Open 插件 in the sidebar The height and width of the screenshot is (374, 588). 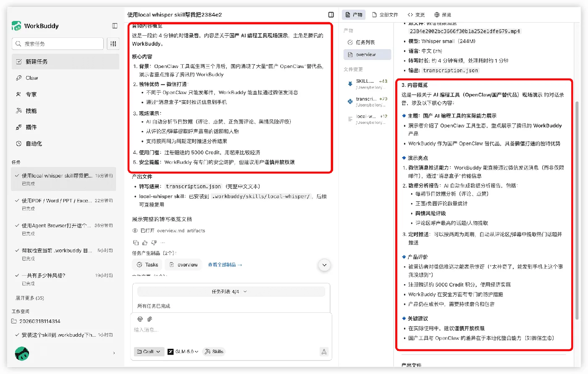click(x=66, y=127)
